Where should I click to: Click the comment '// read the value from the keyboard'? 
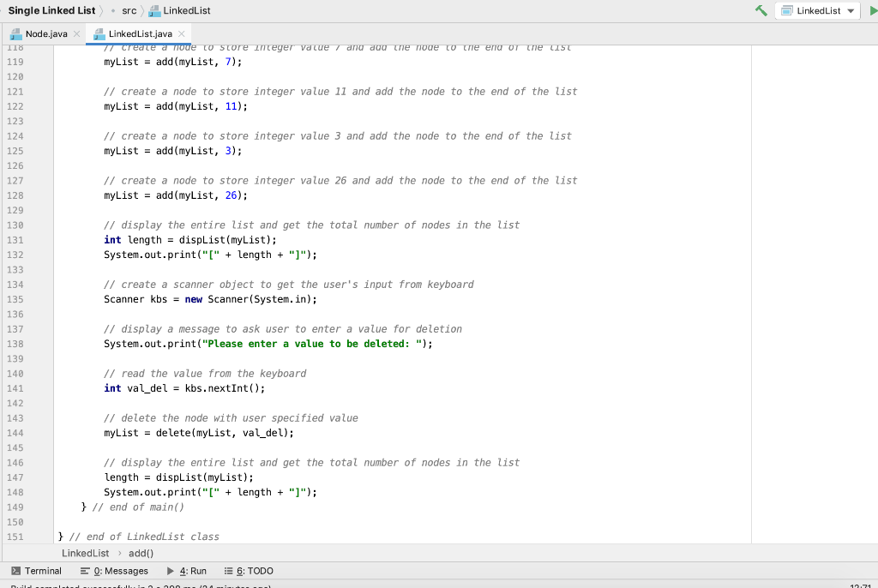coord(205,374)
